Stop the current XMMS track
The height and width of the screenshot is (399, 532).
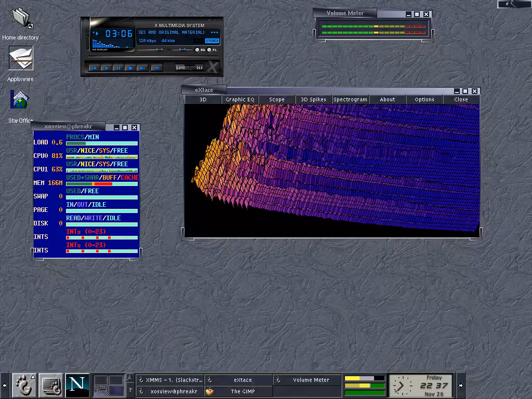click(130, 68)
